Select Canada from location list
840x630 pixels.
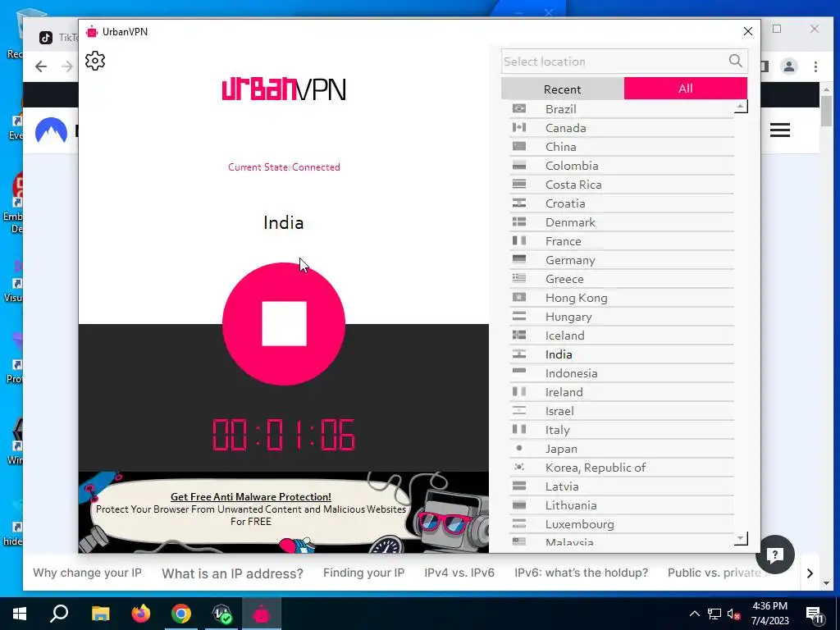click(x=622, y=128)
